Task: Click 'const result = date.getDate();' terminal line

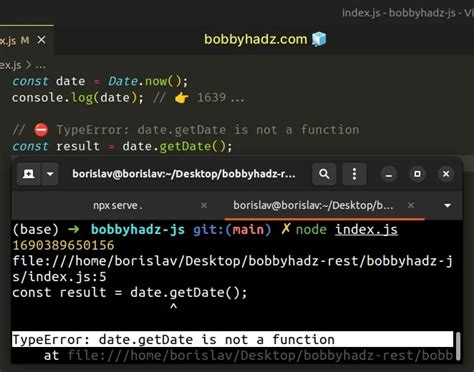Action: point(130,292)
